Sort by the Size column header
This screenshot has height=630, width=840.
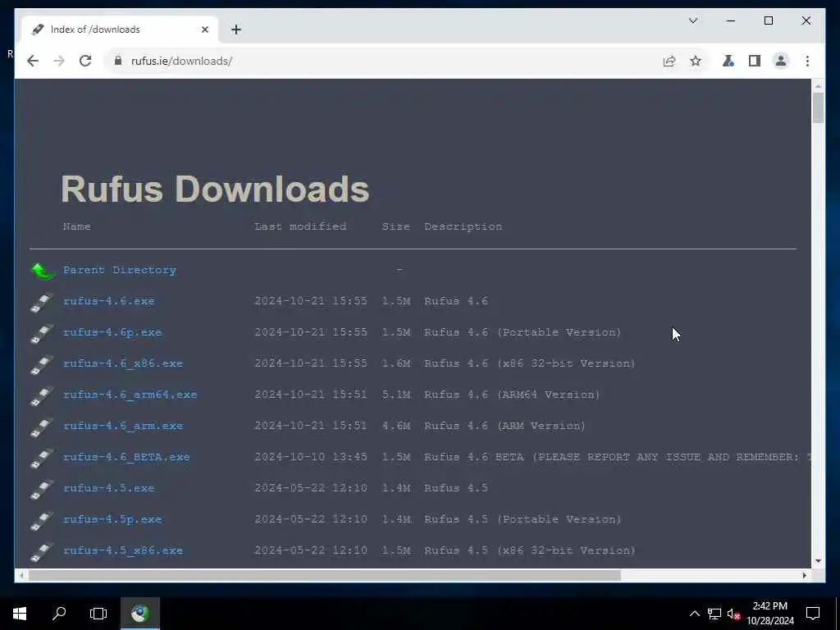(395, 226)
